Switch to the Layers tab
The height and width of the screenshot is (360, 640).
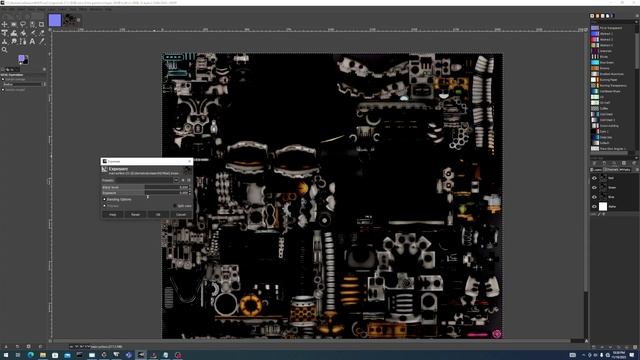[x=596, y=170]
